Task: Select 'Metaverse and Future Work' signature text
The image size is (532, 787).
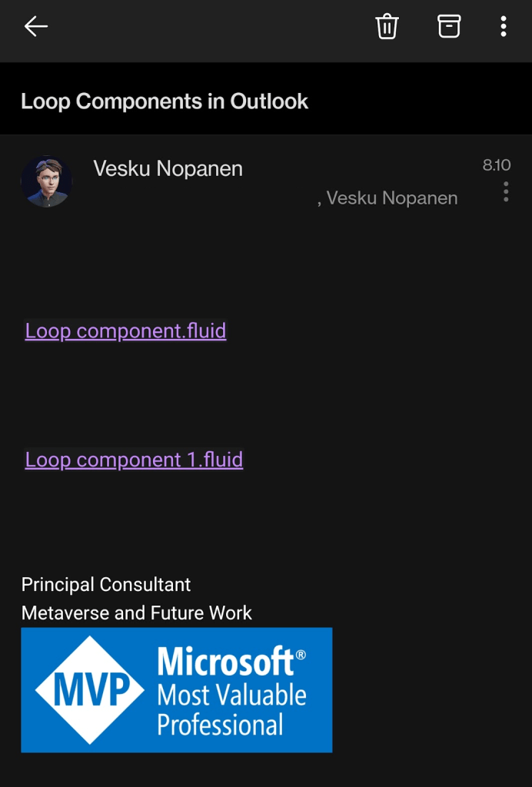Action: 137,613
